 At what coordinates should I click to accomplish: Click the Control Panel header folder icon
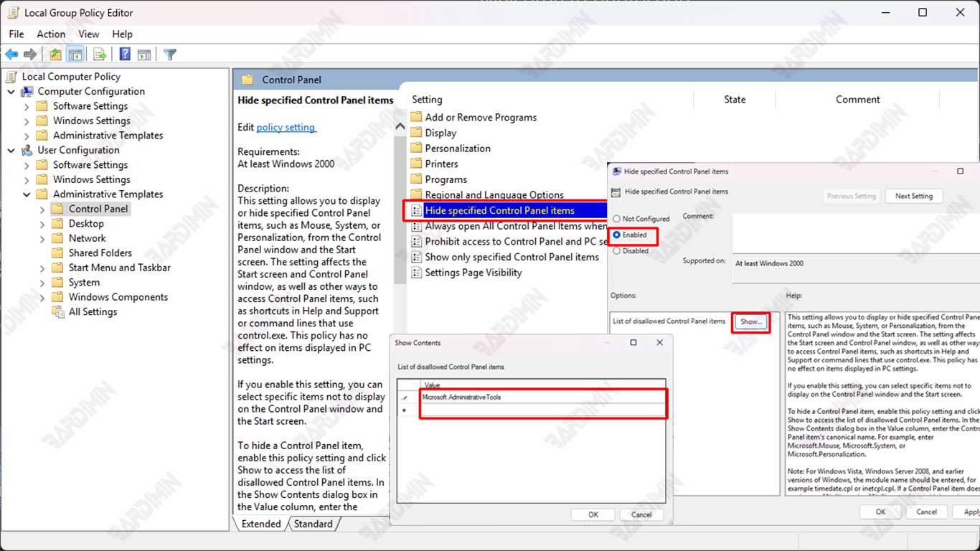pyautogui.click(x=248, y=80)
